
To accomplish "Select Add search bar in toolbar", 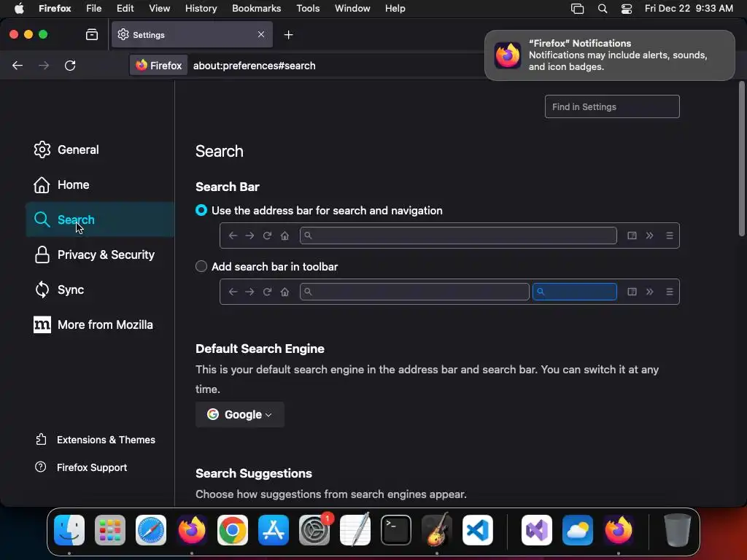I will point(201,267).
